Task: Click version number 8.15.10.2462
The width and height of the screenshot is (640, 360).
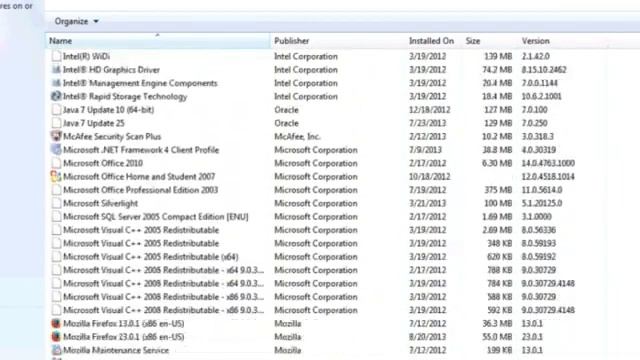Action: 544,70
